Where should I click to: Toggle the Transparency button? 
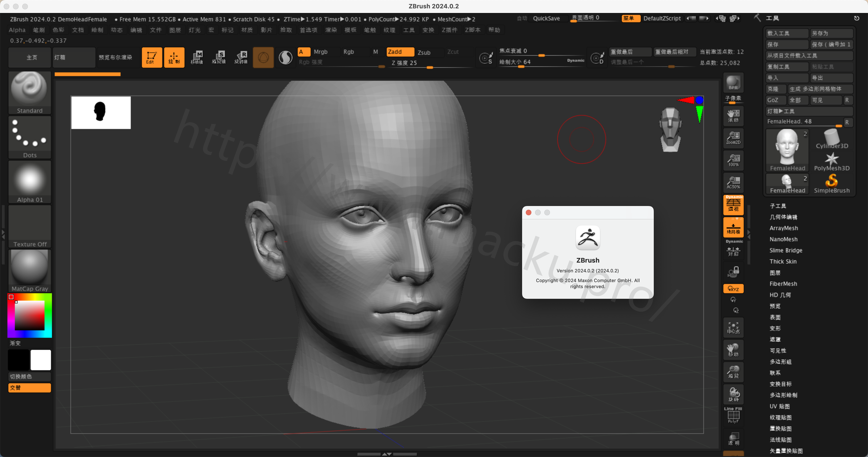[x=733, y=439]
